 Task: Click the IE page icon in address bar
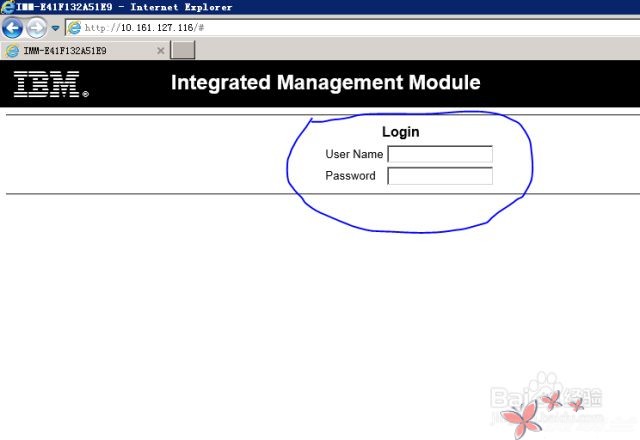coord(74,28)
